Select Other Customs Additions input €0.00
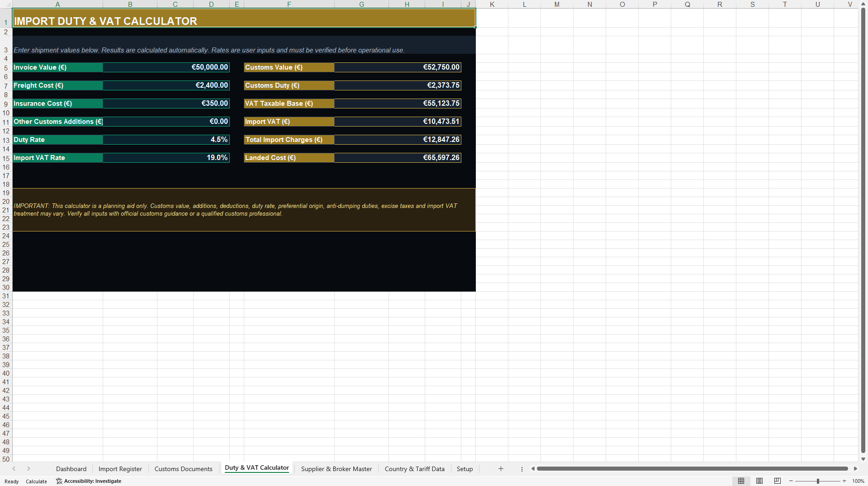 (x=166, y=122)
